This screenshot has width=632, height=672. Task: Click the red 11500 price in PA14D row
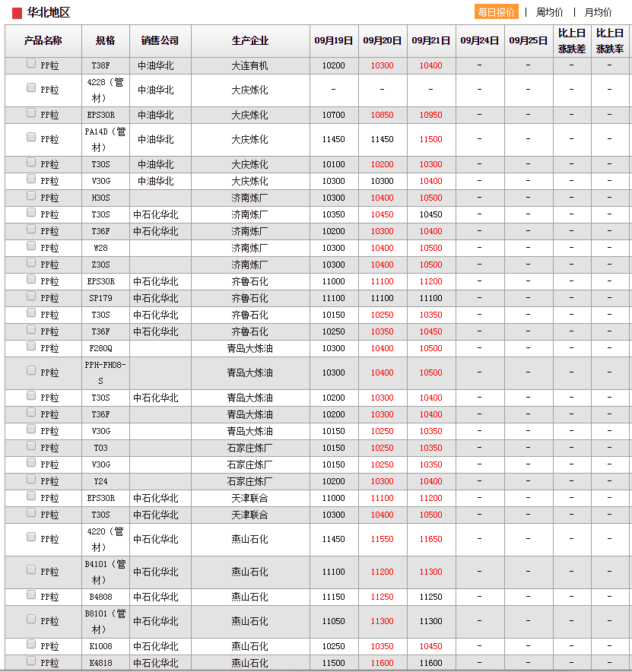(431, 139)
